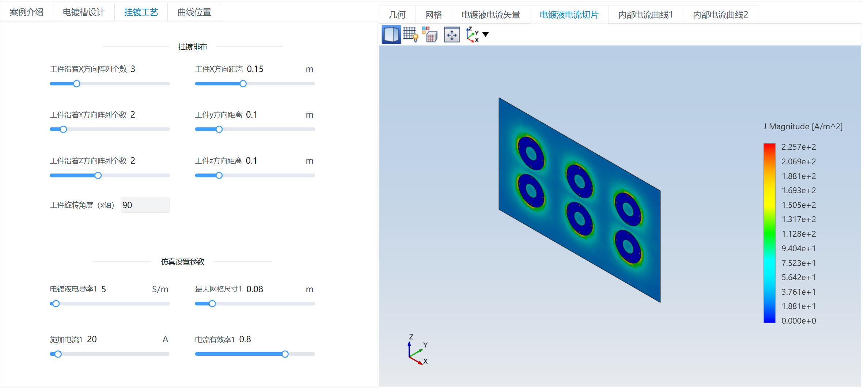The height and width of the screenshot is (389, 868).
Task: Click the fit view to window icon
Action: tap(452, 35)
